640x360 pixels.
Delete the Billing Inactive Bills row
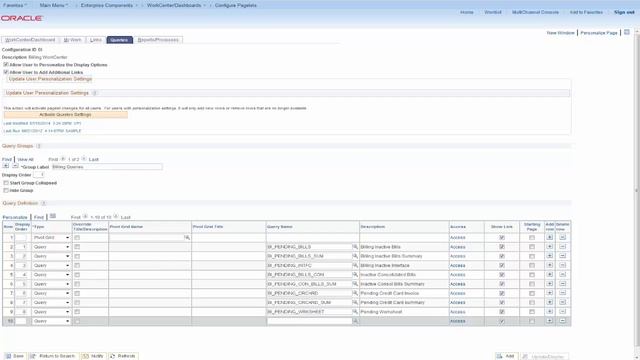coord(562,247)
